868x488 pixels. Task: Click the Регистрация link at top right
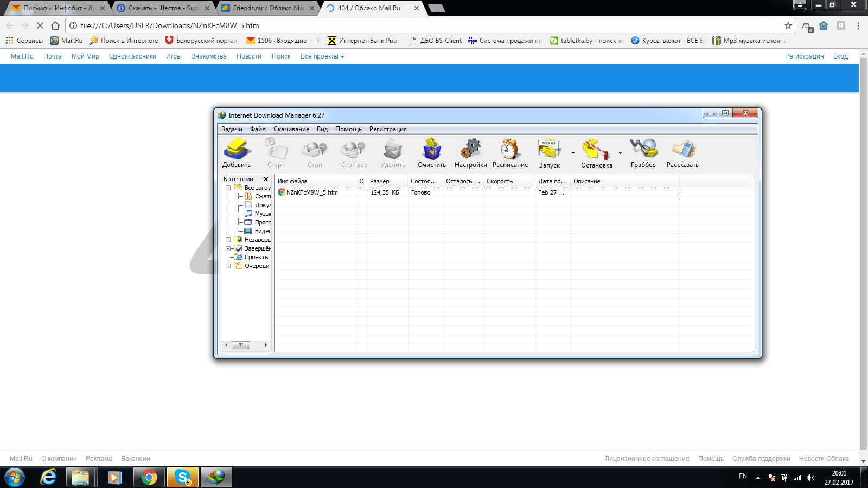pos(804,56)
